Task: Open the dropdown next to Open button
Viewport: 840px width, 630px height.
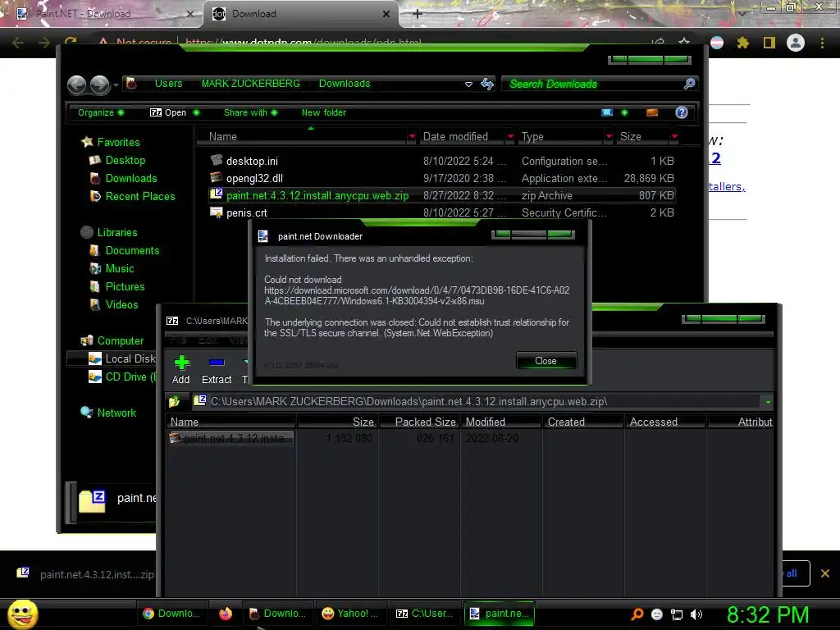Action: (196, 112)
